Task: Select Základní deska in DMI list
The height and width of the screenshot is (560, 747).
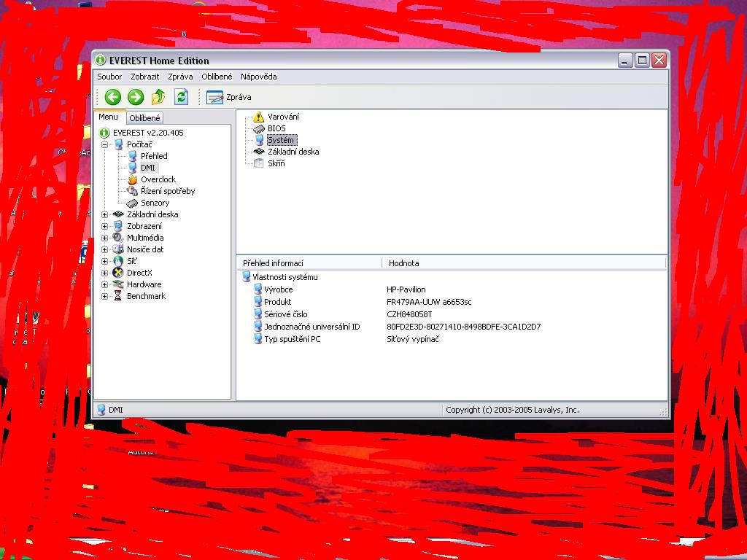Action: point(293,152)
